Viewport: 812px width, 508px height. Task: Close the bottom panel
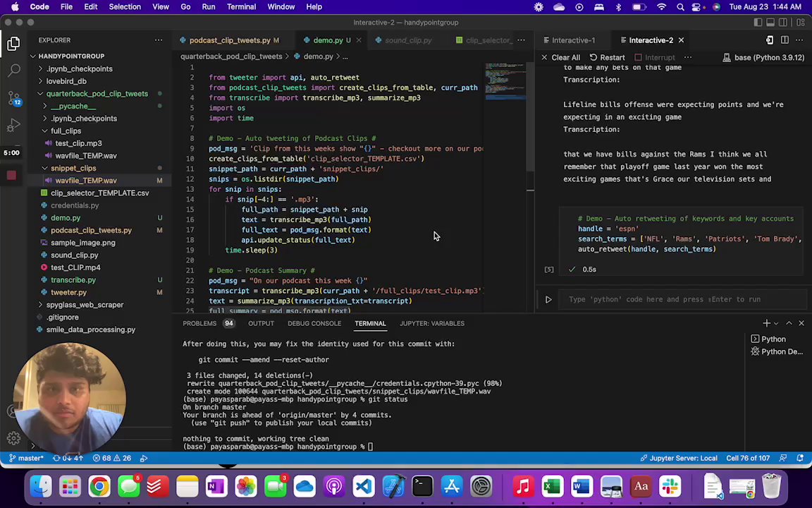801,323
